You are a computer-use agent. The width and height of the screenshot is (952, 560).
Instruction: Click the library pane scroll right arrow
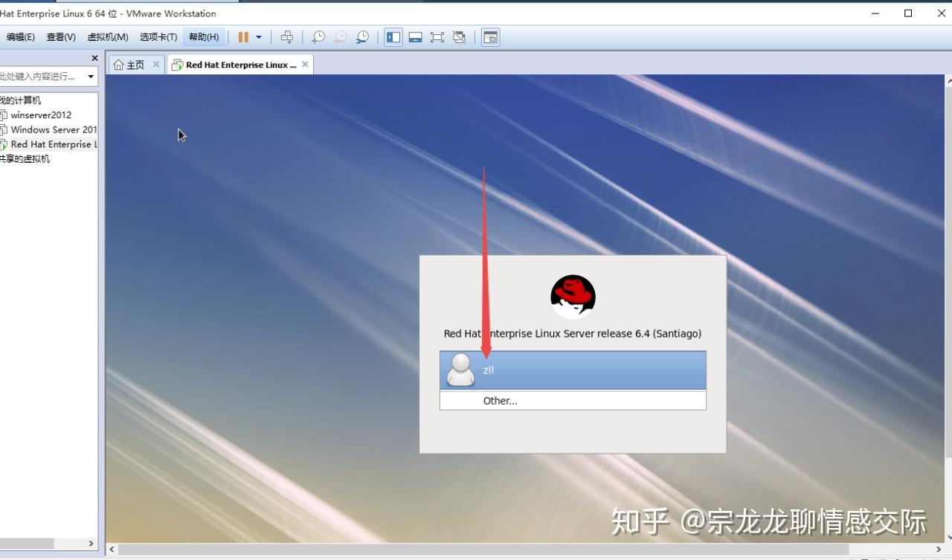pos(91,544)
